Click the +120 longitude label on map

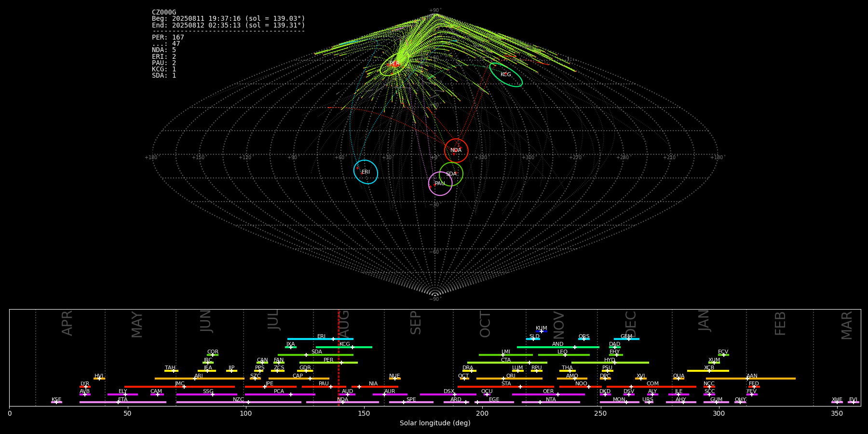point(245,158)
